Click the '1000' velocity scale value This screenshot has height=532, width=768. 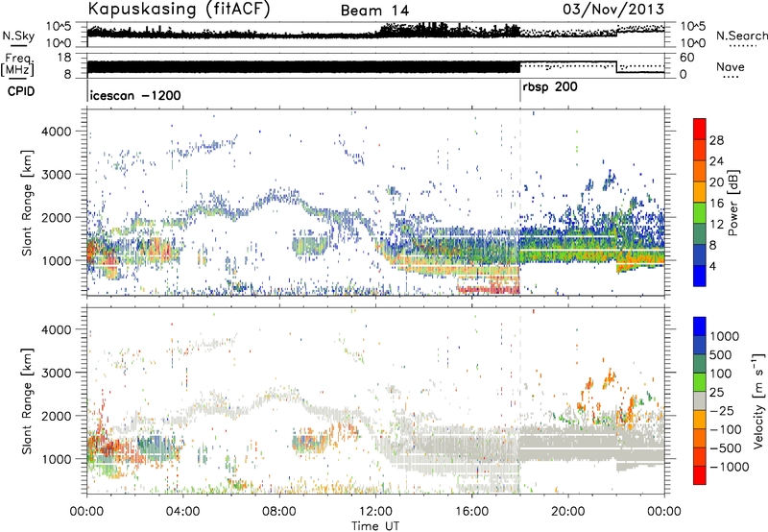(725, 336)
